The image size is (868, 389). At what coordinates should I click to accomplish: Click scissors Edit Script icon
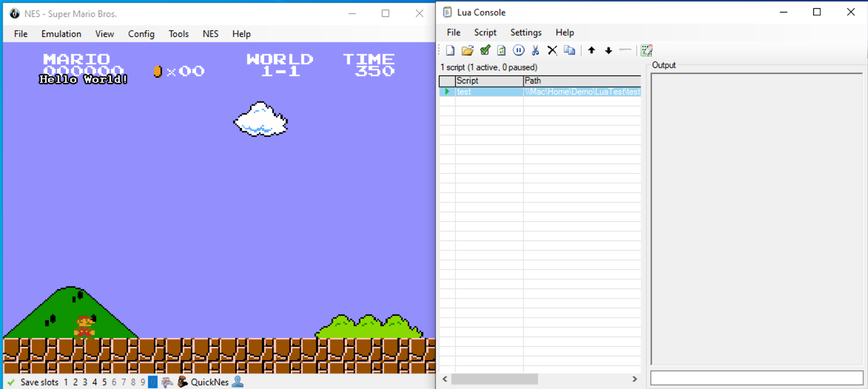click(x=535, y=50)
